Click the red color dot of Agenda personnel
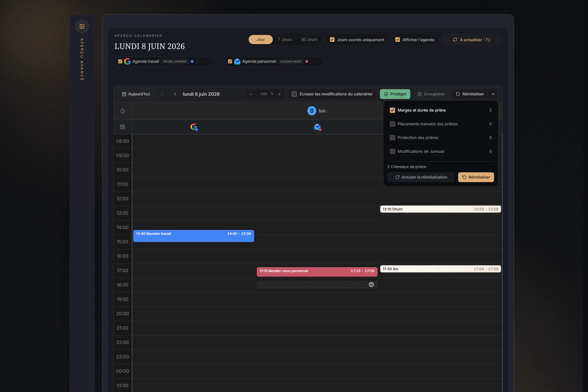The image size is (588, 392). 307,62
